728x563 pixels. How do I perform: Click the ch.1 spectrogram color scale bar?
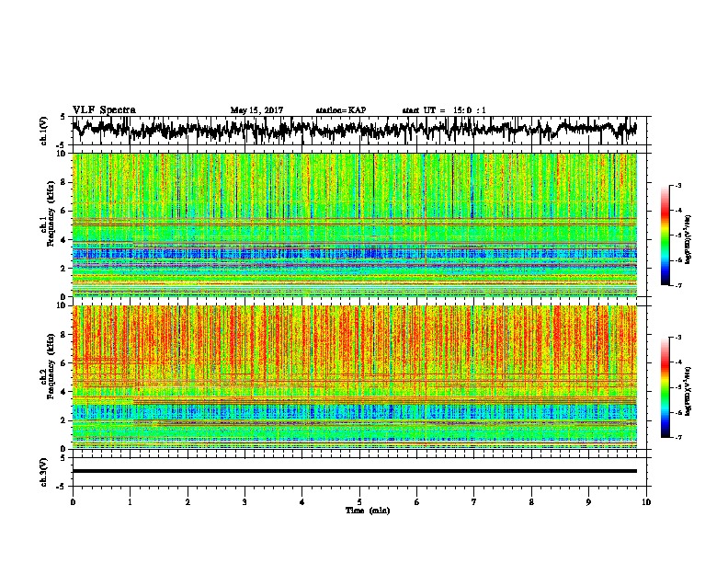click(x=665, y=236)
